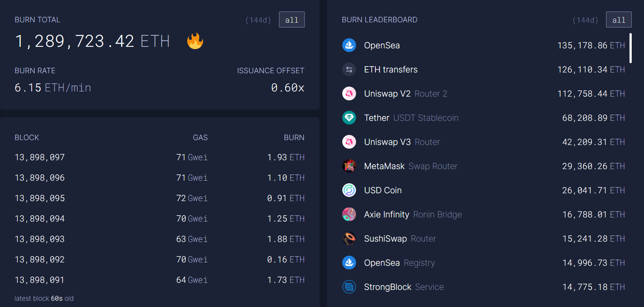
Task: Click the 135,178.86 ETH OpenSea amount
Action: click(591, 45)
